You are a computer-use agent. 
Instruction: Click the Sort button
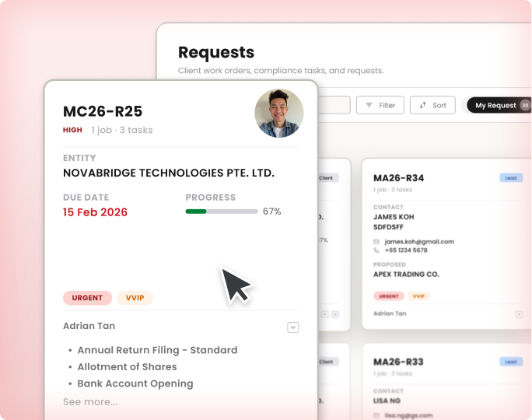[432, 105]
